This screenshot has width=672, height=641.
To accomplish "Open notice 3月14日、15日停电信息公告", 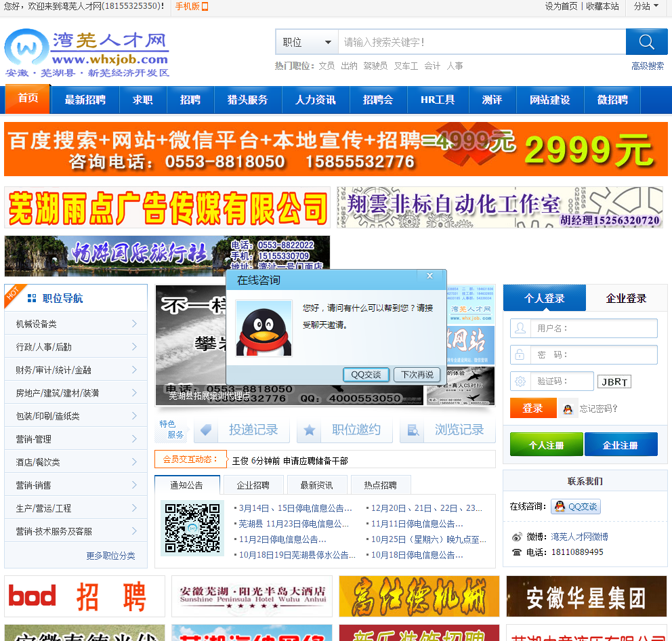I will click(x=295, y=508).
